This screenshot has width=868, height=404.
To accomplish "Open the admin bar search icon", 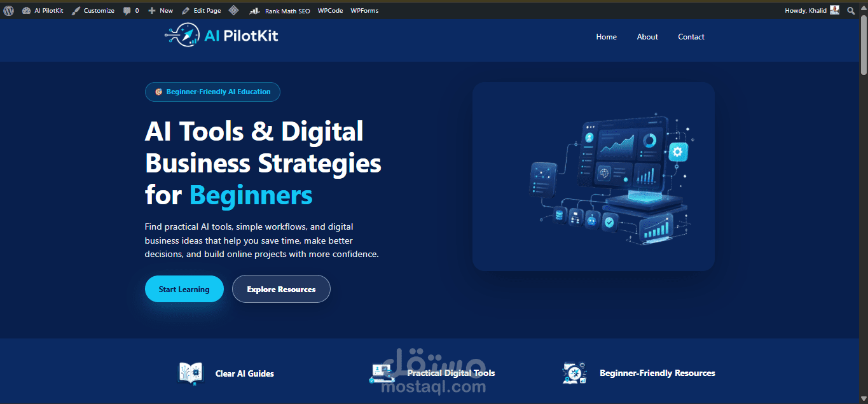I will click(851, 10).
